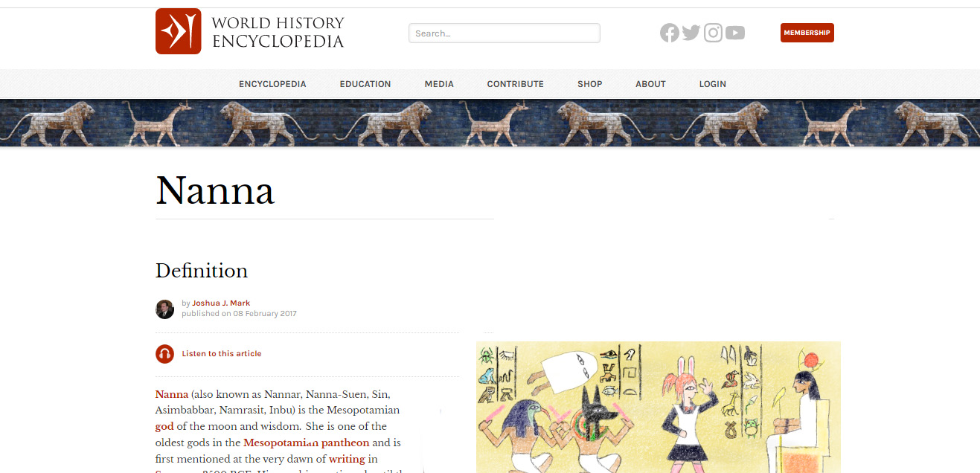Click the World History Encyclopedia site title

click(x=278, y=33)
